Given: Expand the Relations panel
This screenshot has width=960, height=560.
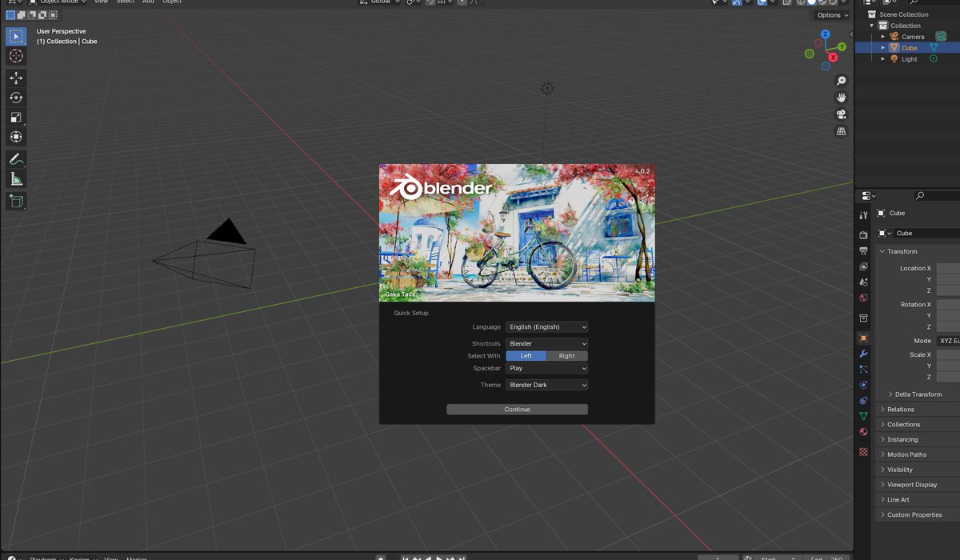Looking at the screenshot, I should pyautogui.click(x=917, y=410).
